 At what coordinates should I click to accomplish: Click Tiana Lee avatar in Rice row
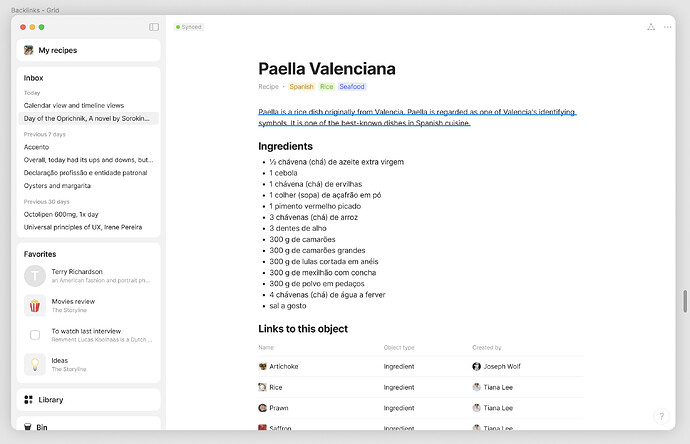pos(476,387)
